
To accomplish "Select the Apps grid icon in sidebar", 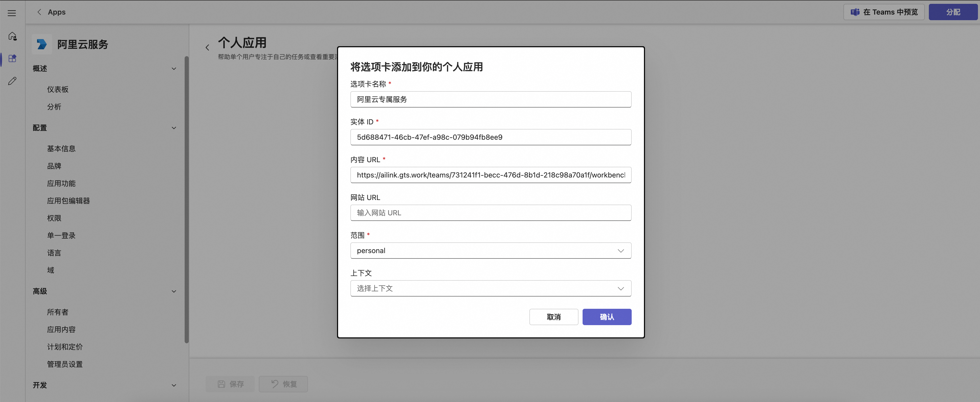I will [x=12, y=58].
